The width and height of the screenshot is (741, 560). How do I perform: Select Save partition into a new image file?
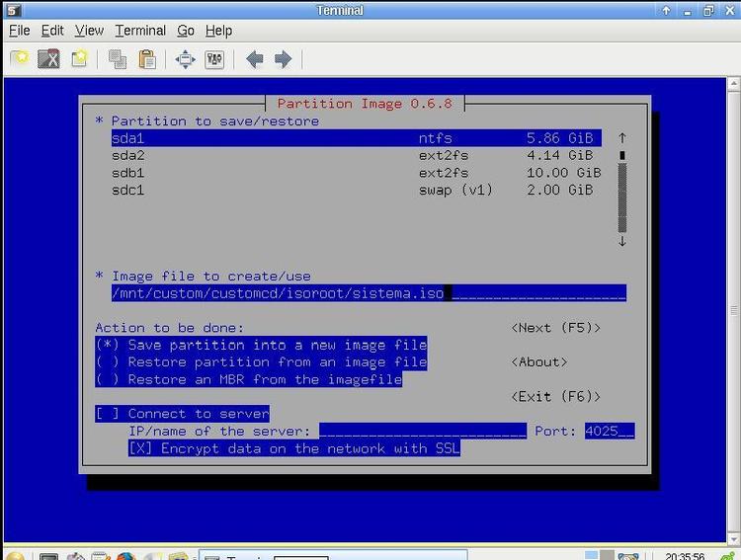click(x=261, y=345)
